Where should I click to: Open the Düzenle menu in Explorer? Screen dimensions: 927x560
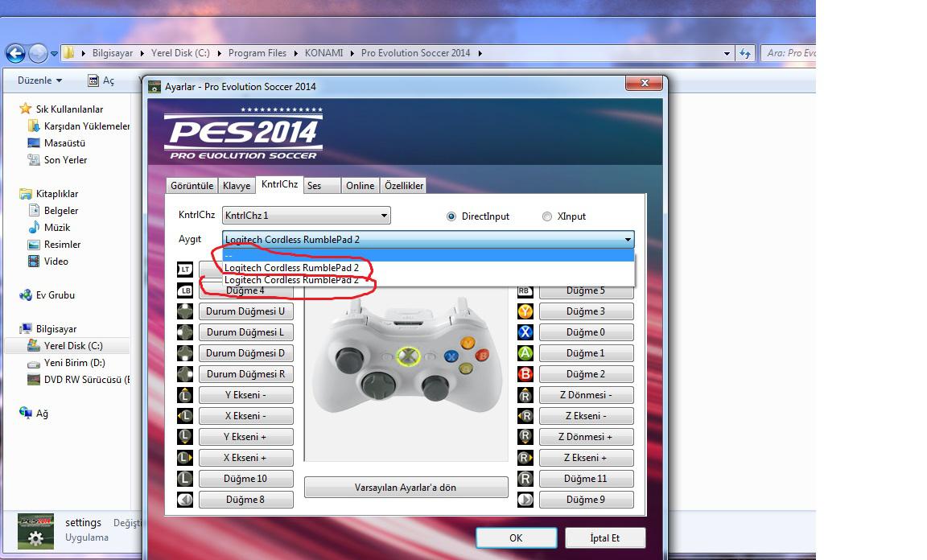[x=39, y=80]
